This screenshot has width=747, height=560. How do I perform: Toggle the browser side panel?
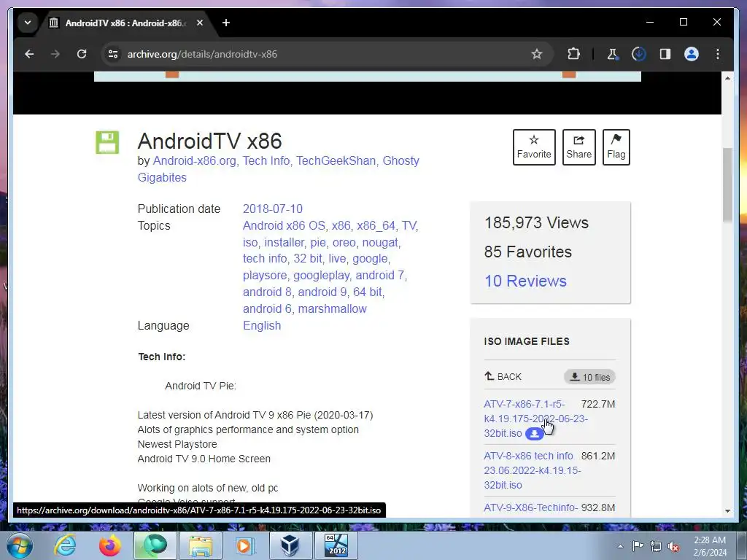(x=665, y=54)
